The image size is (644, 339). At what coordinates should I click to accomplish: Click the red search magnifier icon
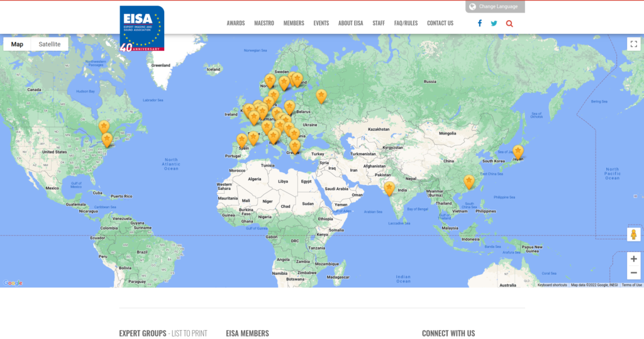(x=509, y=23)
